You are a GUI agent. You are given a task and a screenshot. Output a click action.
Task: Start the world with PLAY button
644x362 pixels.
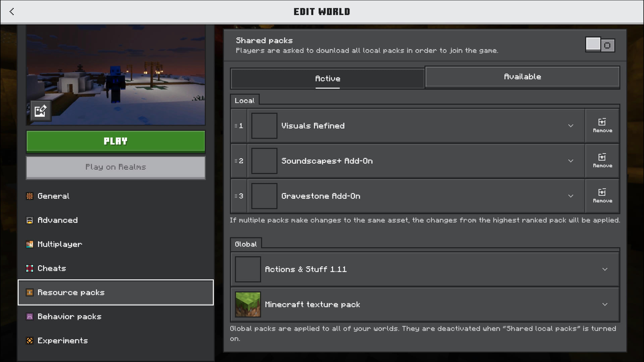[x=116, y=141]
